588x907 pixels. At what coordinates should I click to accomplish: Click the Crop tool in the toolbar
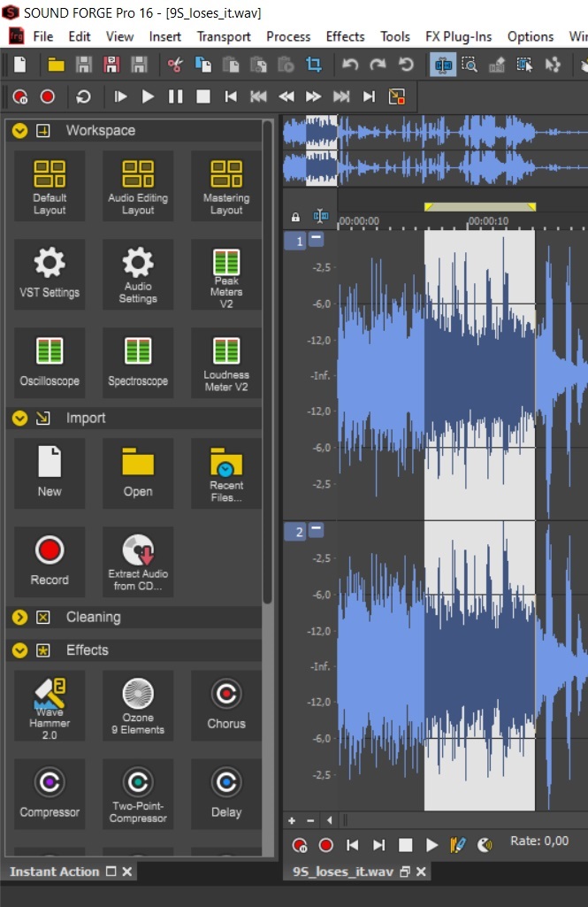313,65
